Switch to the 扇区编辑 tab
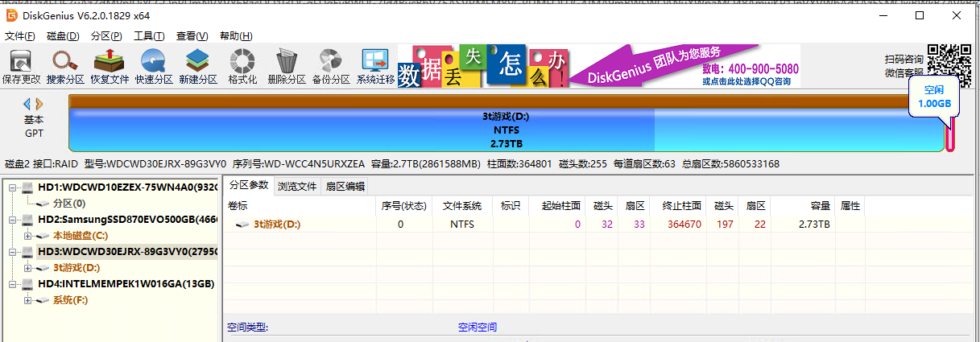Image resolution: width=980 pixels, height=342 pixels. coord(345,187)
